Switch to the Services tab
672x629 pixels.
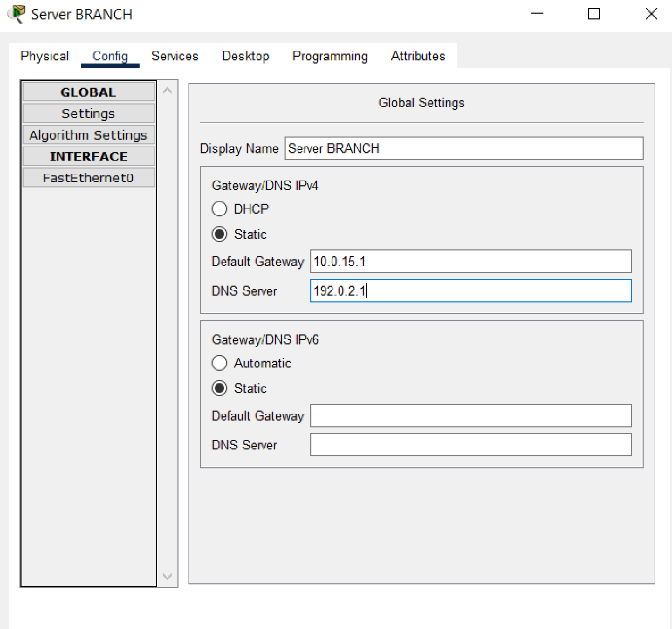(175, 56)
